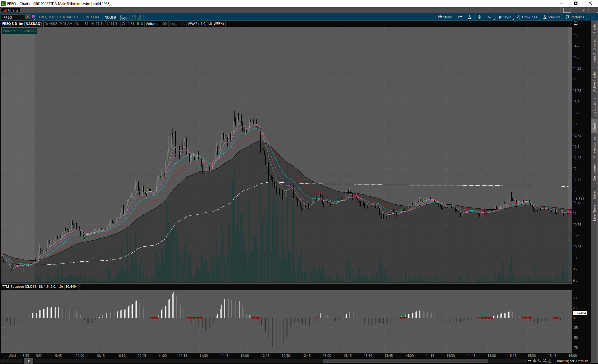
Task: Click the Share chart button
Action: pos(445,17)
